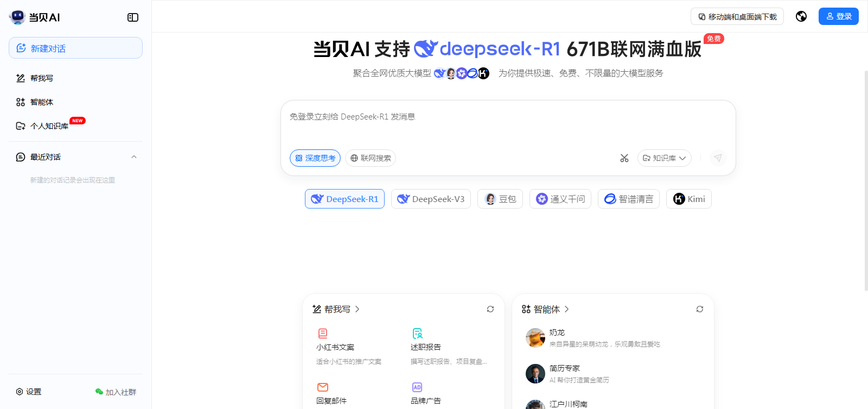
Task: Click the scissors screenshot icon
Action: (x=624, y=158)
